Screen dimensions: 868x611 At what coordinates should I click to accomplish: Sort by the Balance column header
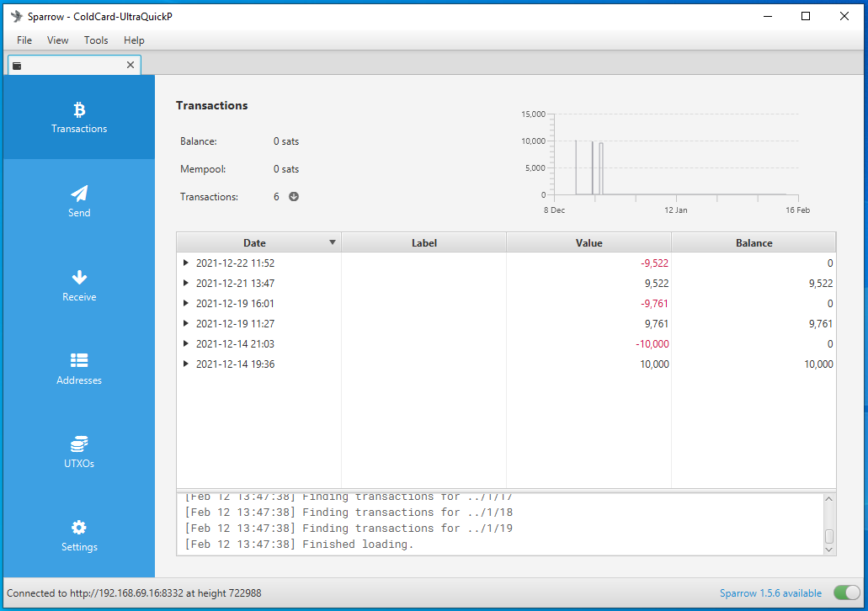(x=754, y=242)
